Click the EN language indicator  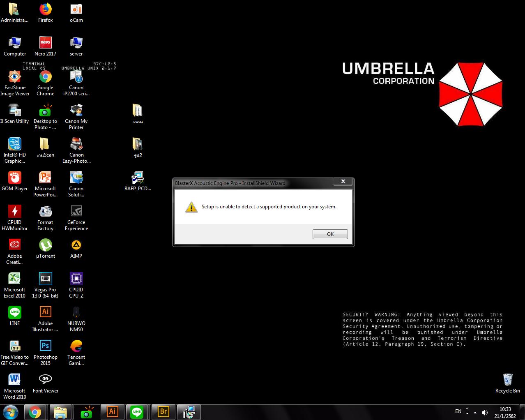click(458, 411)
